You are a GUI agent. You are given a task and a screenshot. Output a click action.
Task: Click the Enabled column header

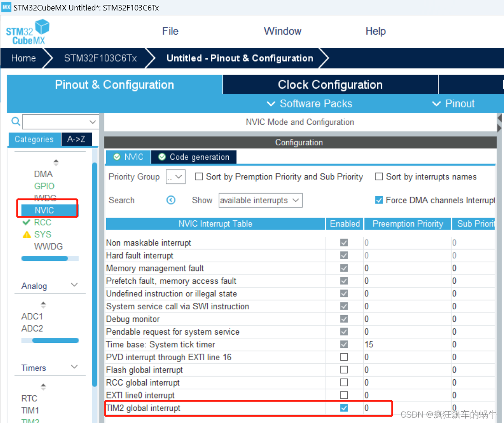click(345, 224)
